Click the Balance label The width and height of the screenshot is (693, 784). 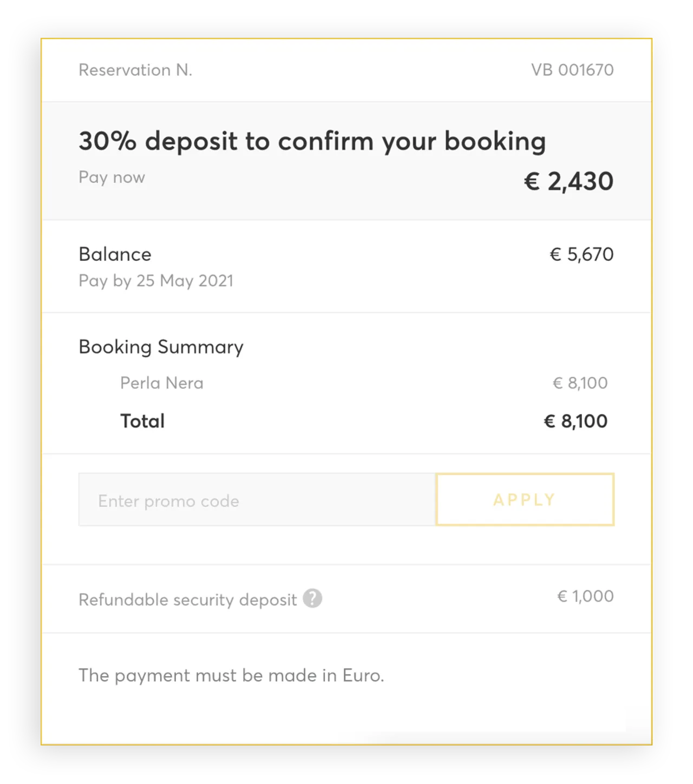tap(115, 254)
